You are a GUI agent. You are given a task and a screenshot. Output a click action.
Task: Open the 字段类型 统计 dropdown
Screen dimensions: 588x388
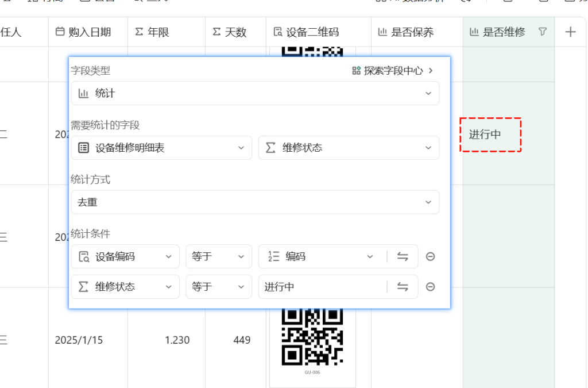click(255, 94)
